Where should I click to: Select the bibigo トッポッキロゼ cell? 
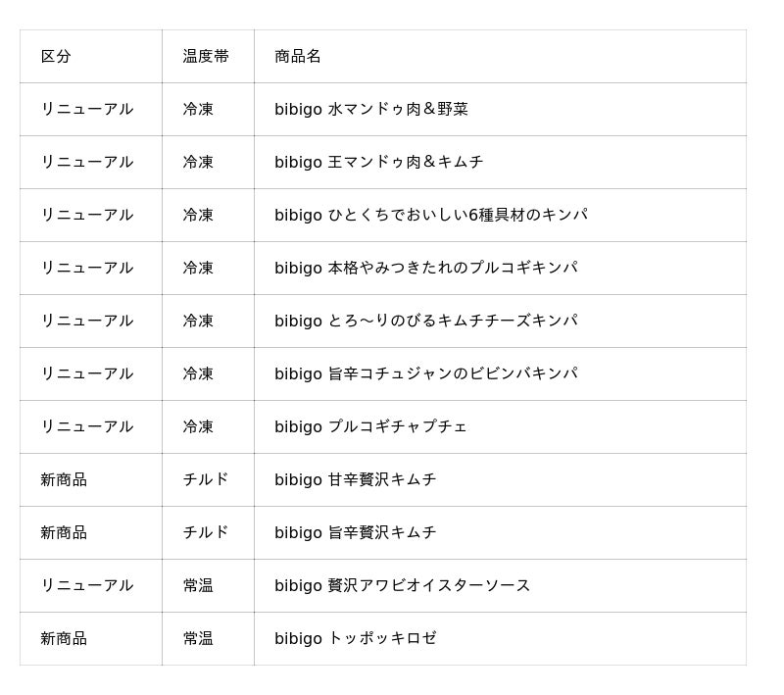pos(356,639)
